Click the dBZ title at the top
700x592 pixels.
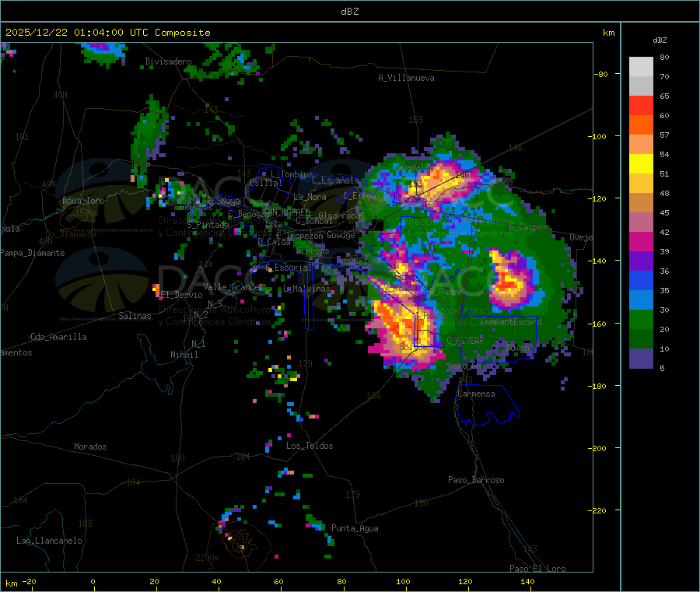349,12
